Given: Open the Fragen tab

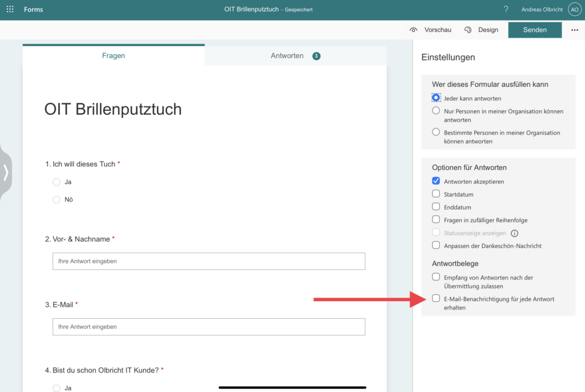Looking at the screenshot, I should pyautogui.click(x=113, y=55).
